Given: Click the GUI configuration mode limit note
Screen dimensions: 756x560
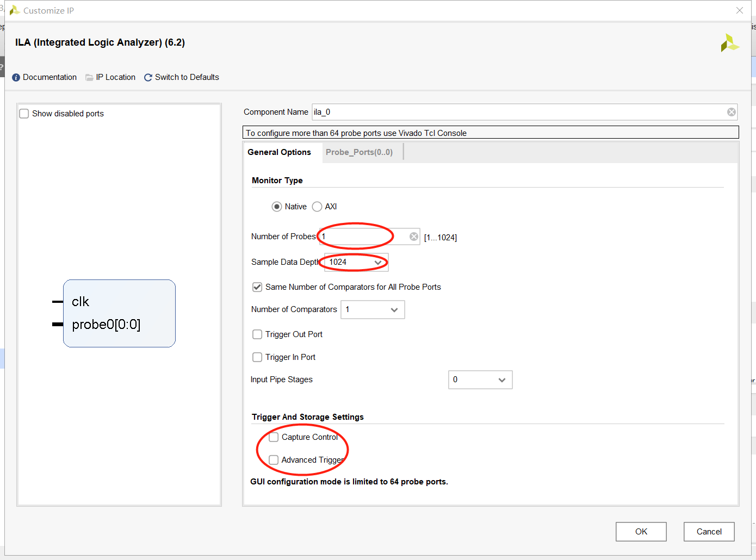Looking at the screenshot, I should [x=349, y=482].
